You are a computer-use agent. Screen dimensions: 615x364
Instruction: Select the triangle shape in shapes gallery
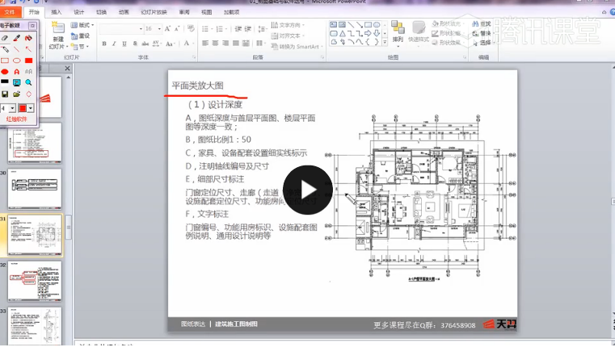[343, 33]
